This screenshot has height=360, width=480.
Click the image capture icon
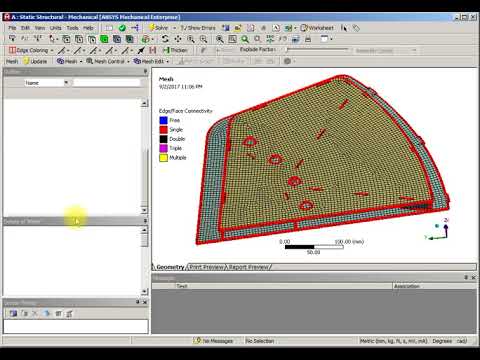click(295, 39)
